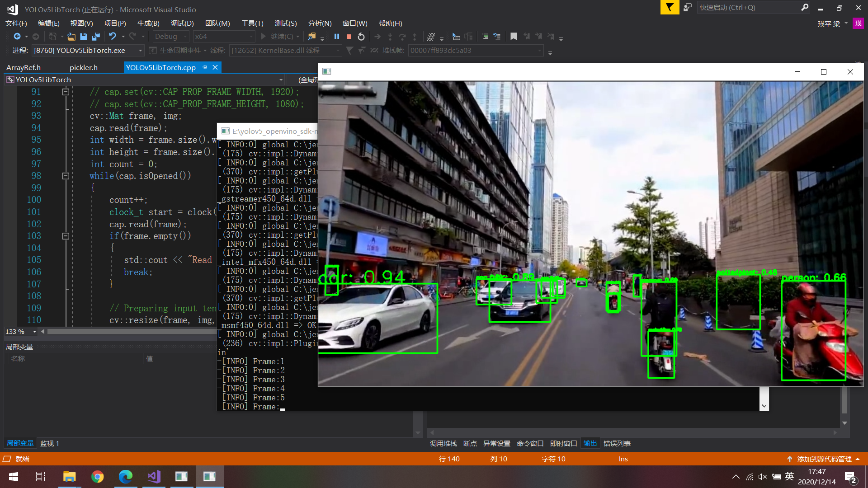Click 添加到源代码管理 in status bar
Viewport: 868px width, 488px height.
pyautogui.click(x=824, y=459)
